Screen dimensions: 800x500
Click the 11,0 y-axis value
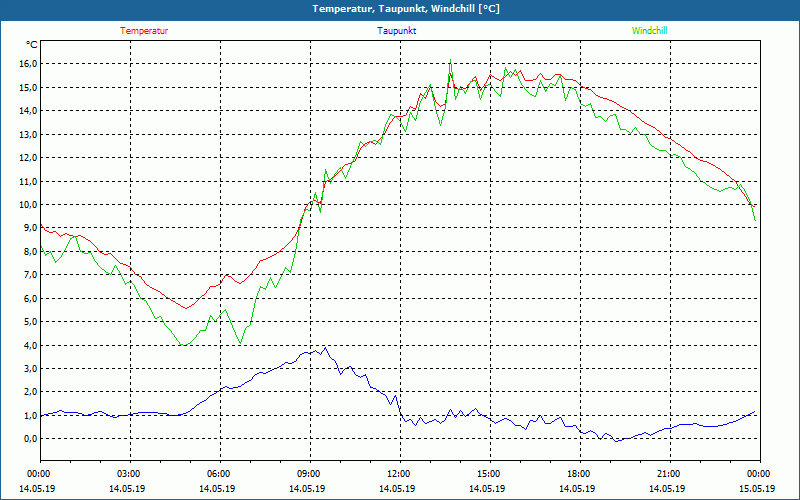(x=29, y=181)
